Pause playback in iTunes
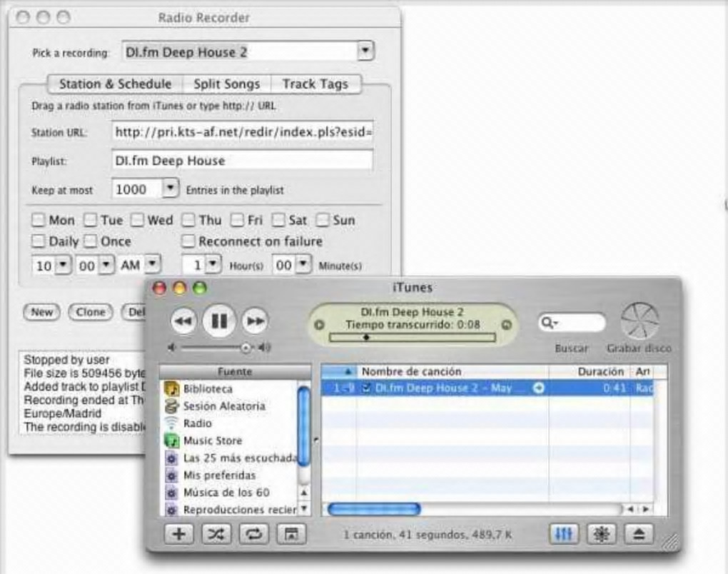Viewport: 728px width, 574px height. tap(219, 321)
